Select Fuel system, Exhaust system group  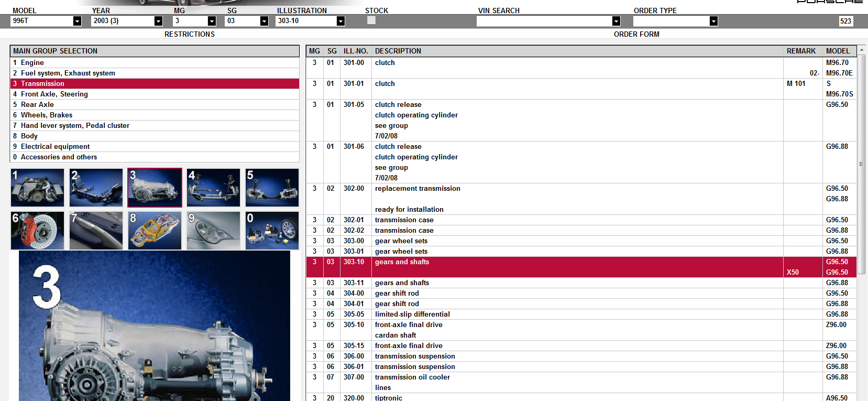pyautogui.click(x=155, y=73)
